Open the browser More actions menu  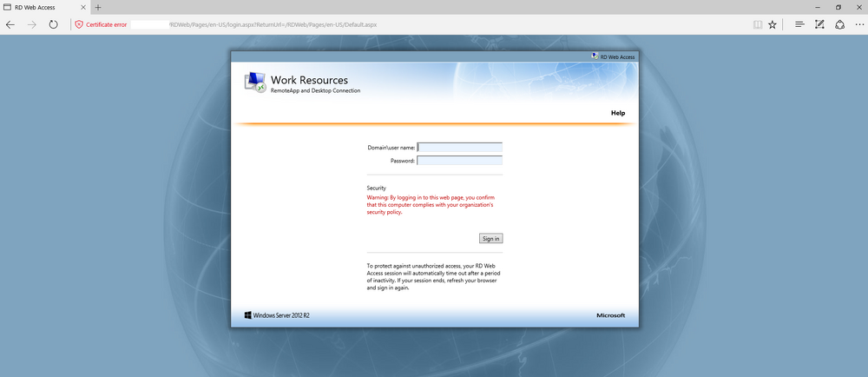click(x=858, y=24)
